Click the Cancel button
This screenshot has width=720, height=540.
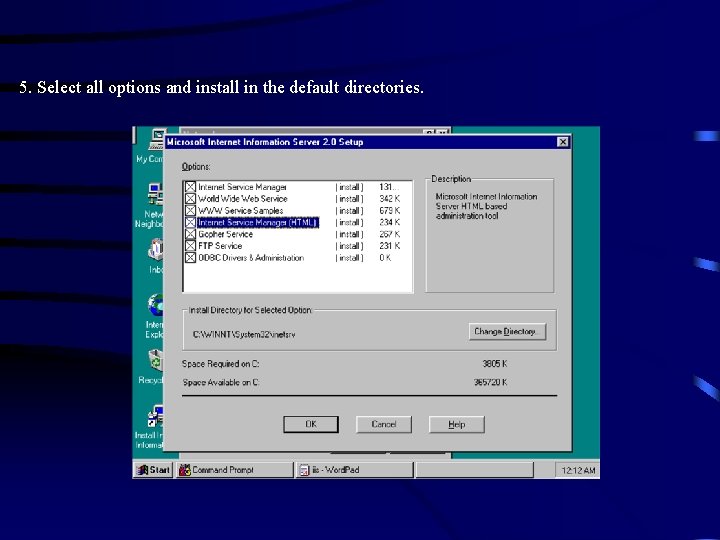click(384, 424)
